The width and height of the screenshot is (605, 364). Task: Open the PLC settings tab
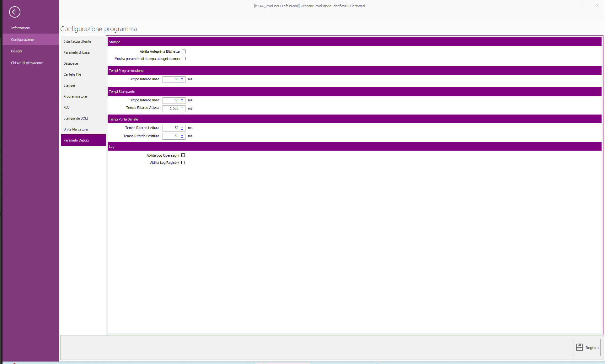pos(83,107)
